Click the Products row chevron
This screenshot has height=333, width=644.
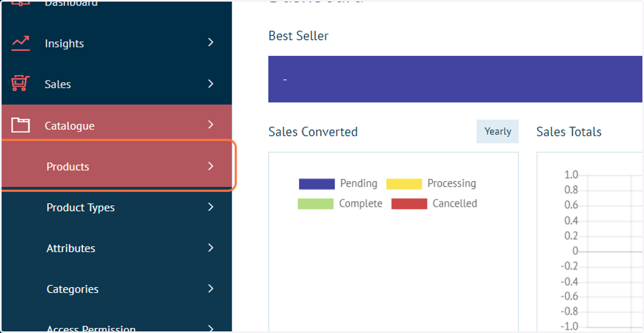point(211,166)
